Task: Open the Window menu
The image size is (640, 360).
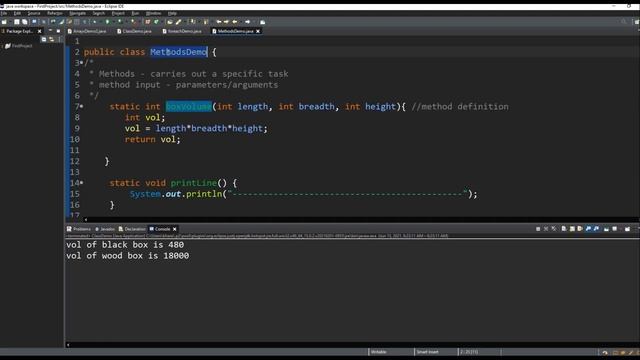Action: click(x=153, y=13)
